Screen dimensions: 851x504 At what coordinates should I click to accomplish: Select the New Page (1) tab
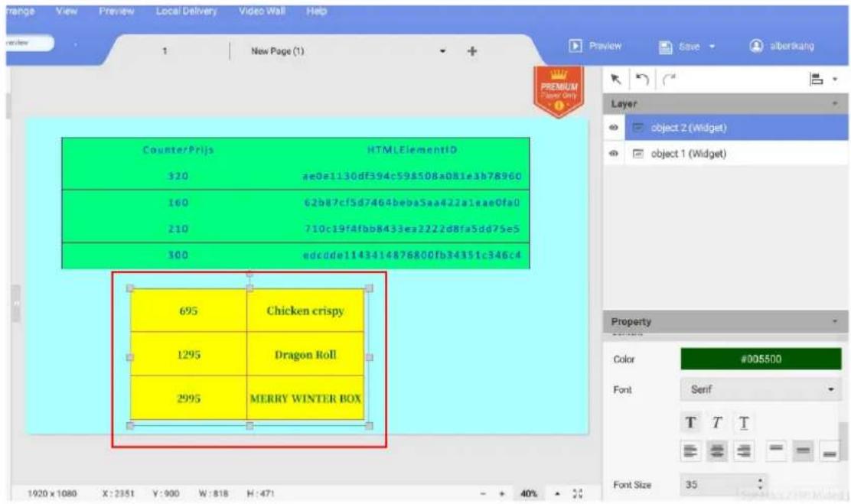tap(277, 51)
